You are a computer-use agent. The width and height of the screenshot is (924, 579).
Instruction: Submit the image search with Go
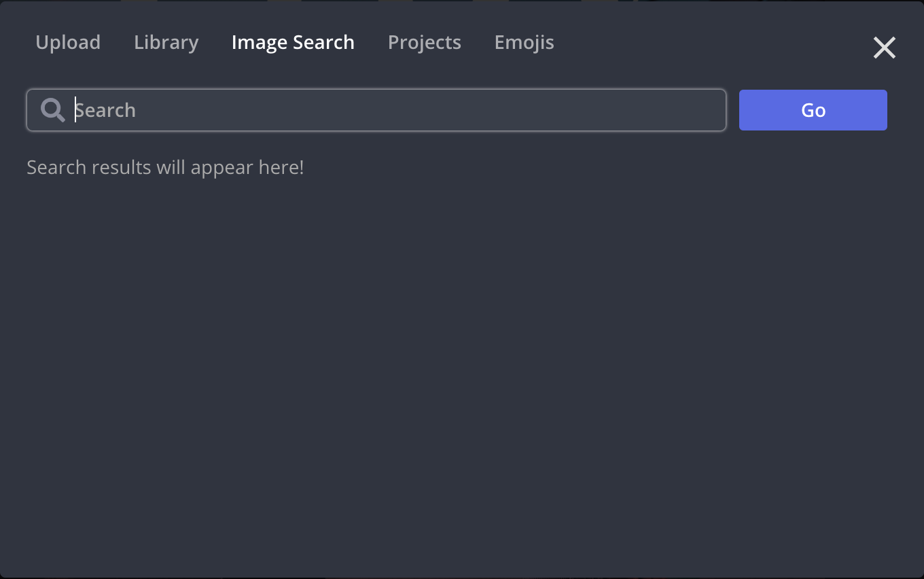[x=813, y=110]
